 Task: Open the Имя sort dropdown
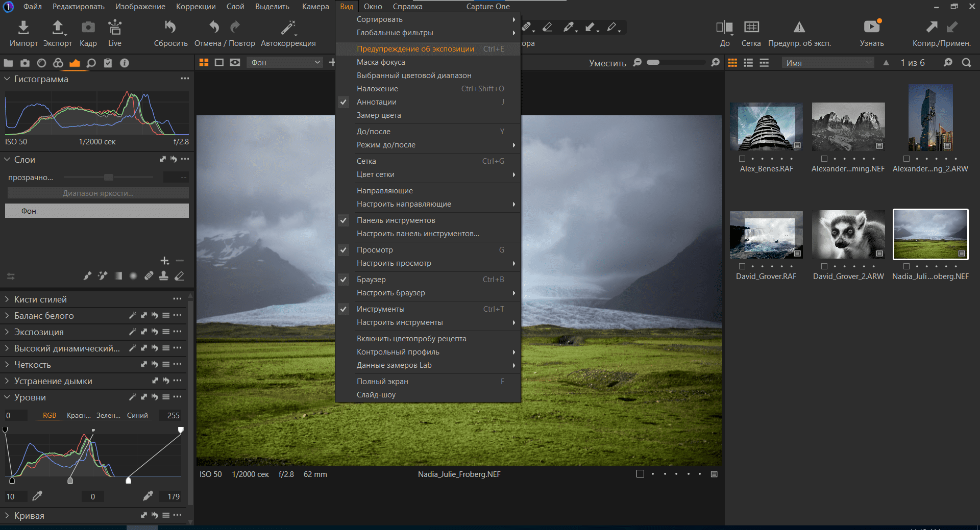[827, 63]
